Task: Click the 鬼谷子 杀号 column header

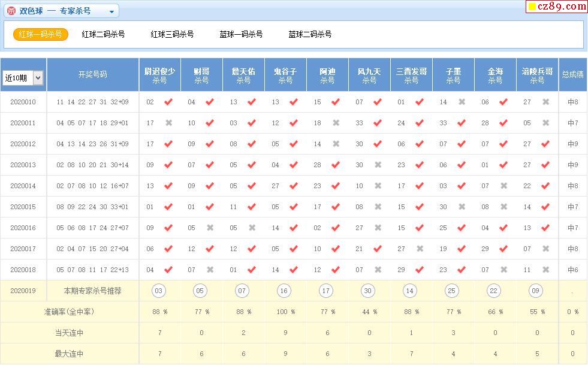Action: pos(285,75)
